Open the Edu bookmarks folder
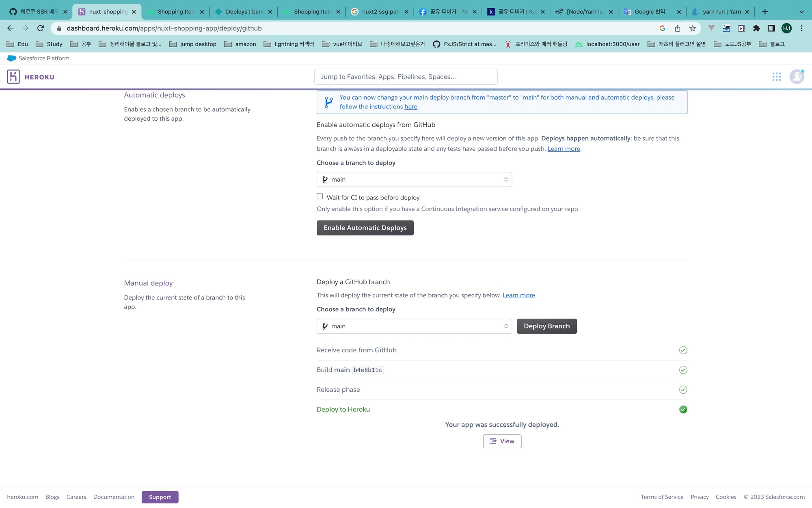Viewport: 812px width, 508px height. coord(17,44)
